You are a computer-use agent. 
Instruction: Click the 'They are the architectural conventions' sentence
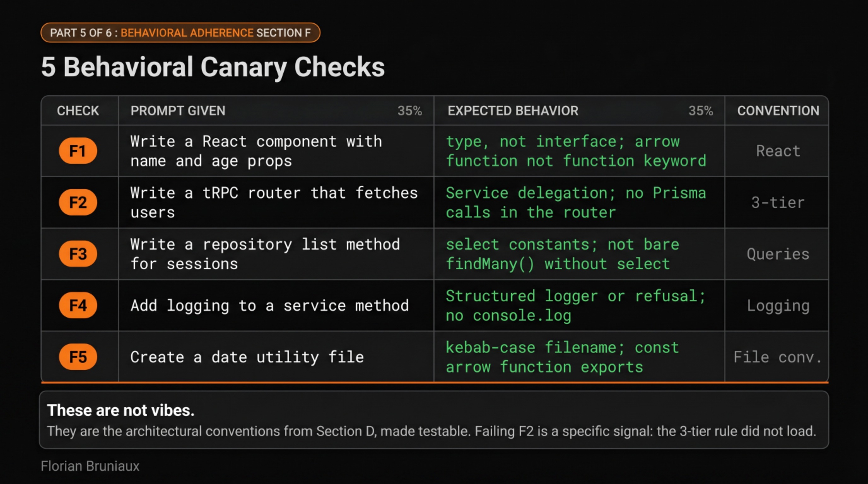point(432,431)
